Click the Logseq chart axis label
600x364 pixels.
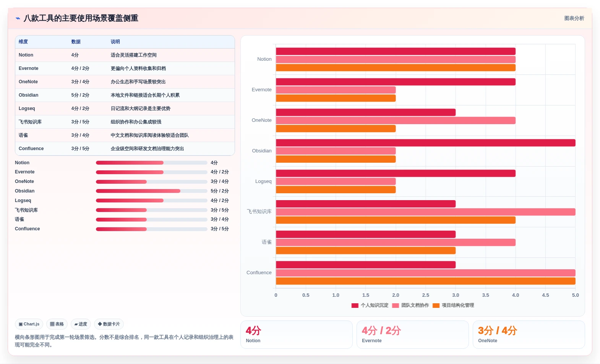(263, 181)
